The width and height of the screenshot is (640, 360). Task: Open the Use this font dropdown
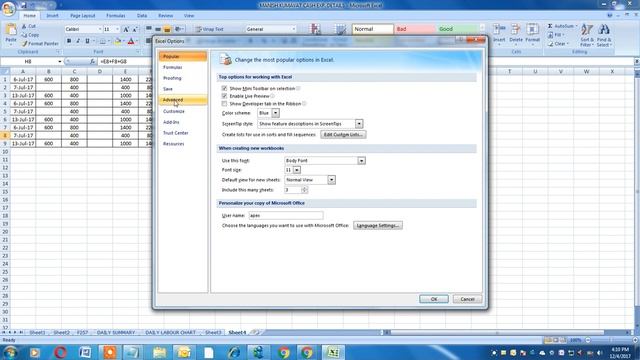[361, 161]
